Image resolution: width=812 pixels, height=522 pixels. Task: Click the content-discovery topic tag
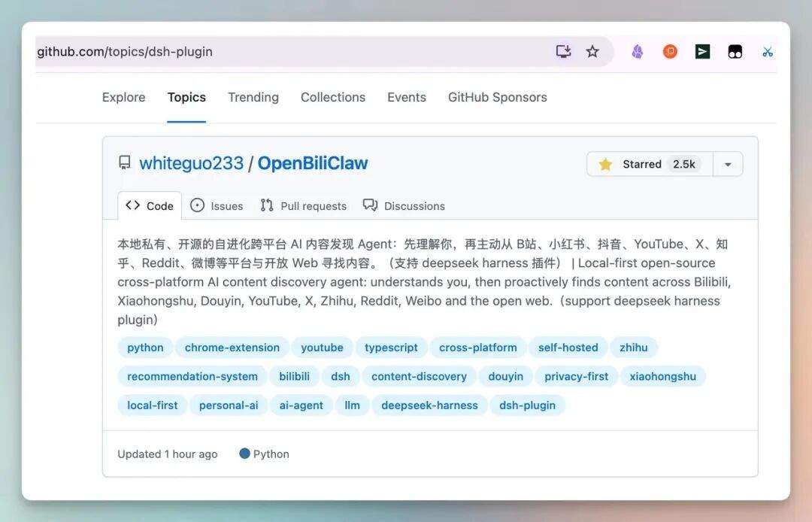(x=419, y=377)
